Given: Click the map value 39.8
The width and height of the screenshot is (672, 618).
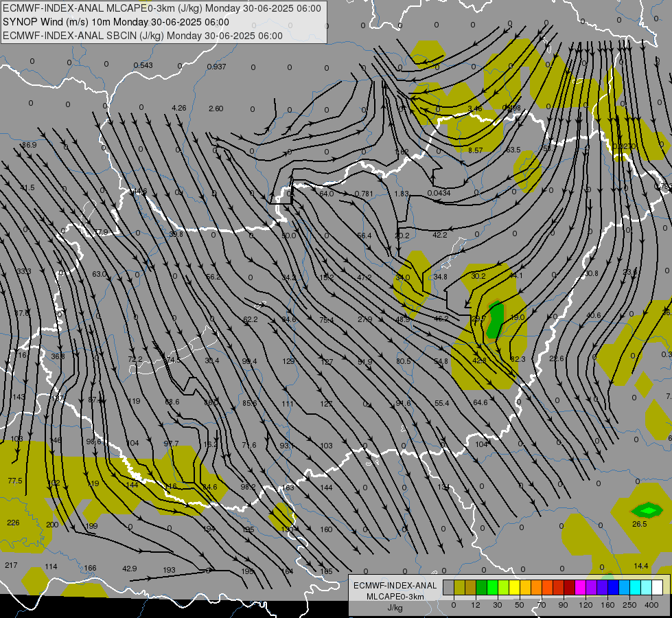Looking at the screenshot, I should 176,234.
